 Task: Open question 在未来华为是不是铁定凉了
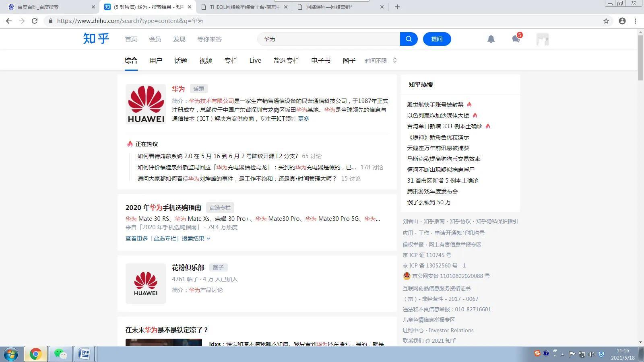pyautogui.click(x=167, y=330)
